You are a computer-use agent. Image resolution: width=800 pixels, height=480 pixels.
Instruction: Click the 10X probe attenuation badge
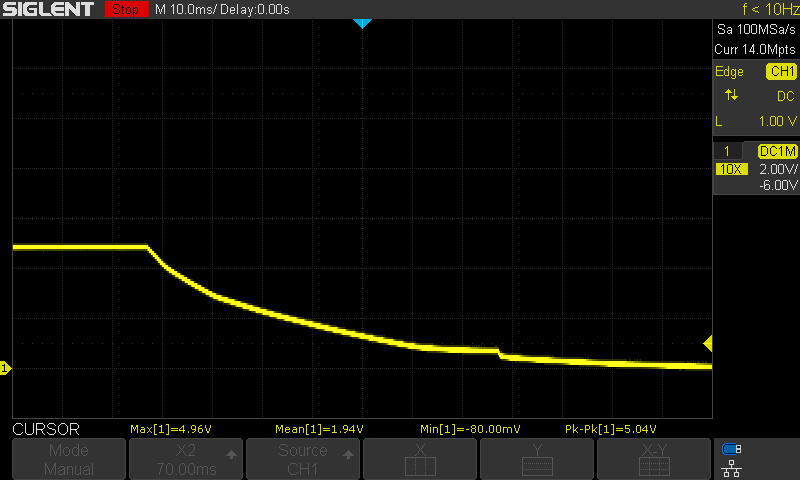pyautogui.click(x=732, y=169)
